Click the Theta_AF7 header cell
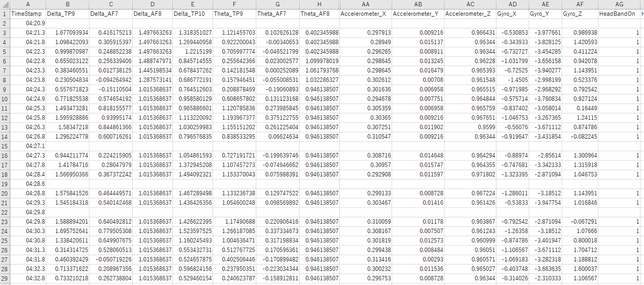 pyautogui.click(x=277, y=14)
